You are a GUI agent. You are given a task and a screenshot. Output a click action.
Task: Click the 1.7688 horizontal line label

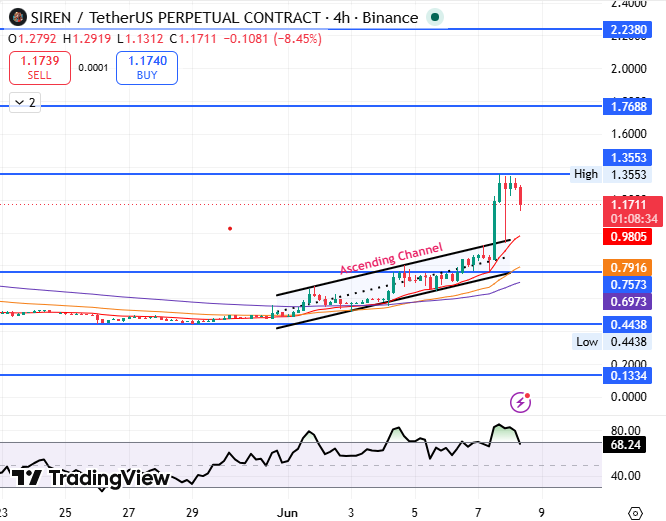click(x=627, y=106)
